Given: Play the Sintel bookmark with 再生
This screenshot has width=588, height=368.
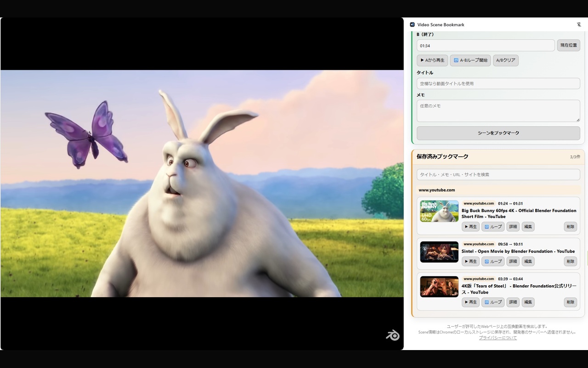Looking at the screenshot, I should point(470,261).
